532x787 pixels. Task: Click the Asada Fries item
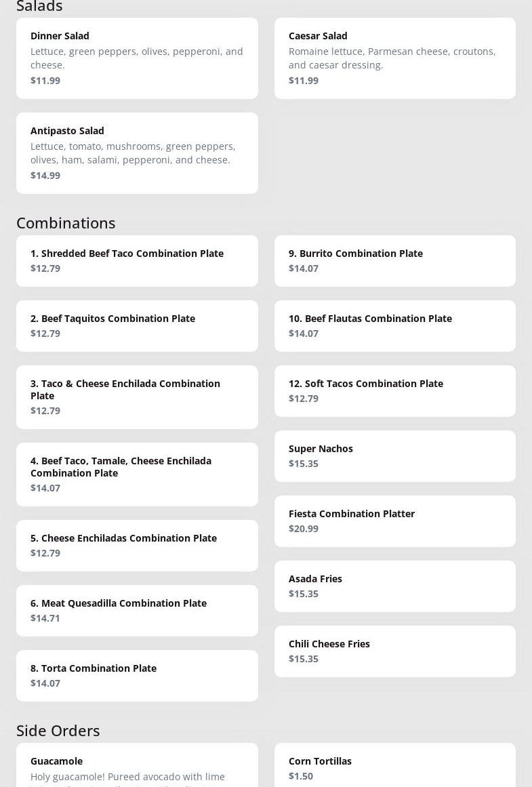click(x=394, y=586)
